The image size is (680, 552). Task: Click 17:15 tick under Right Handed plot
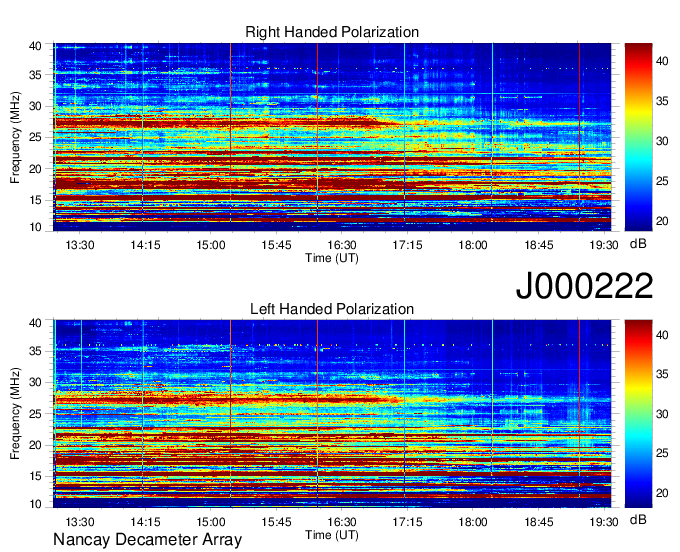click(x=407, y=245)
